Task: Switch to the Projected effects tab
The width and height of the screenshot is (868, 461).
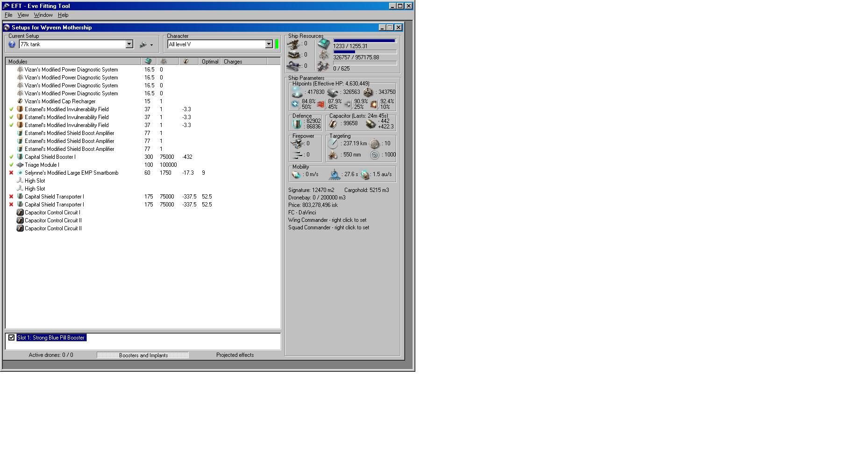Action: click(x=235, y=355)
